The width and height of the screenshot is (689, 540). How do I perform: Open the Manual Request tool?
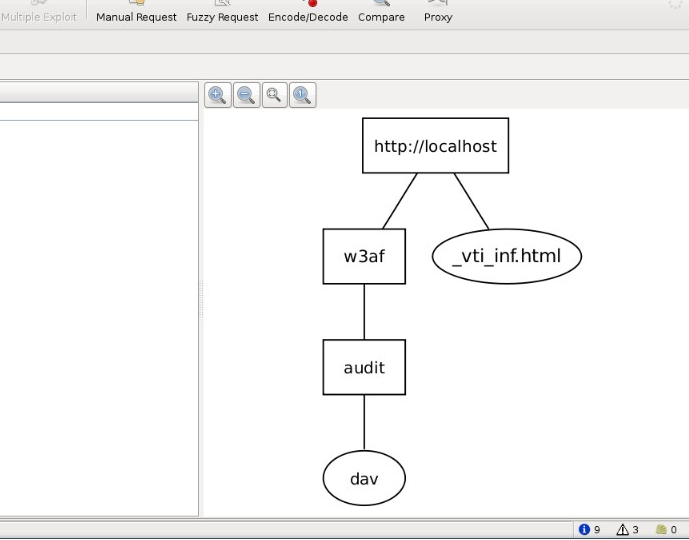[x=136, y=12]
